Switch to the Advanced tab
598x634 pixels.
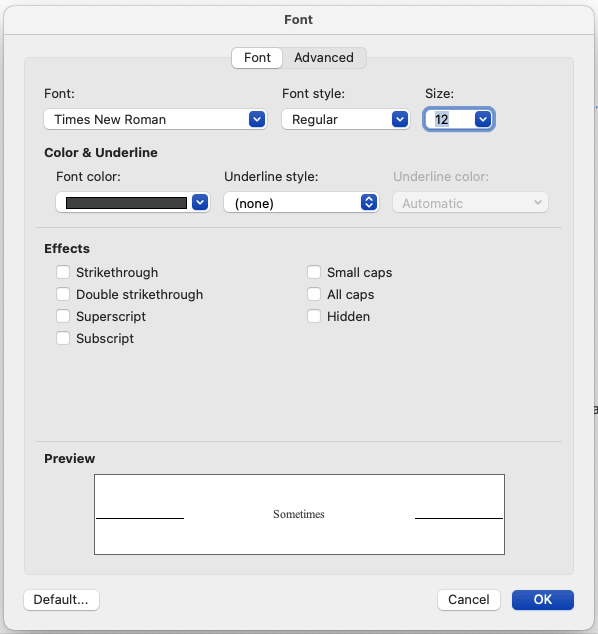(x=324, y=58)
